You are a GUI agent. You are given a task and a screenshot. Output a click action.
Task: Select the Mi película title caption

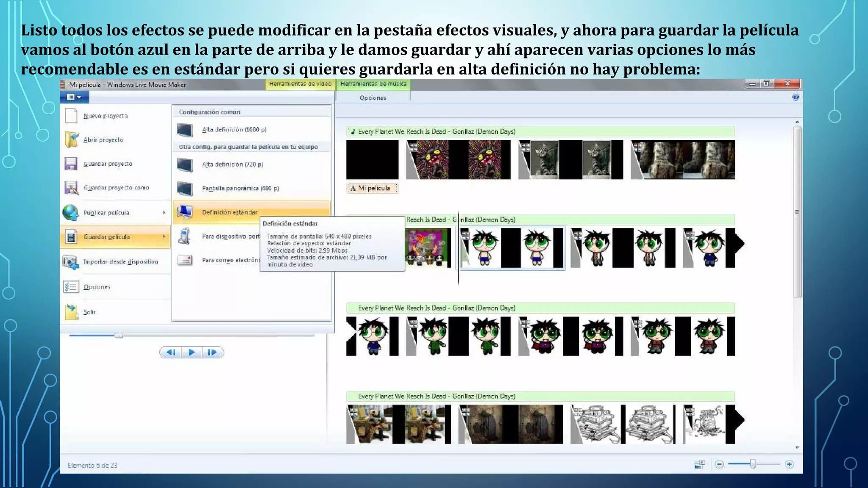point(373,188)
